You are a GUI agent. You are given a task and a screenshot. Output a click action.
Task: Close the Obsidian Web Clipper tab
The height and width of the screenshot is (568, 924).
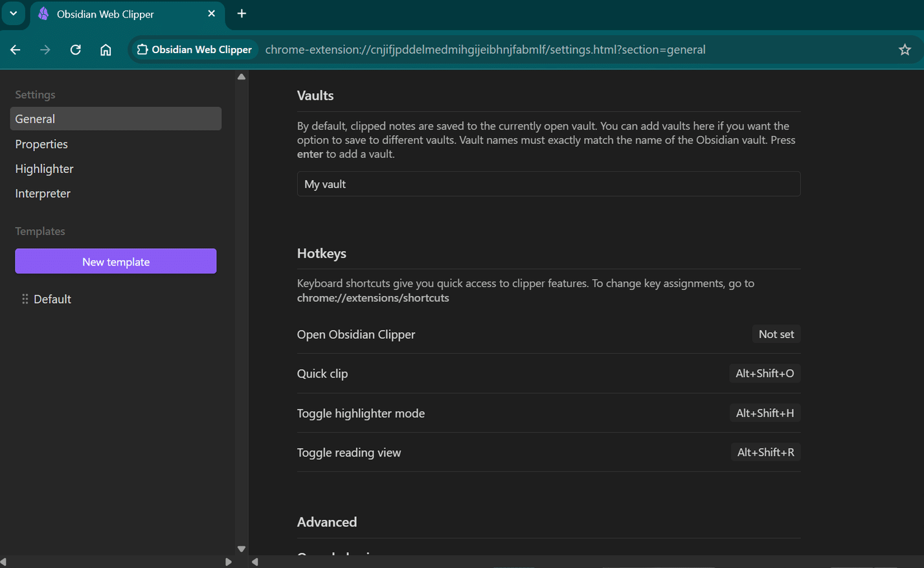click(x=211, y=14)
